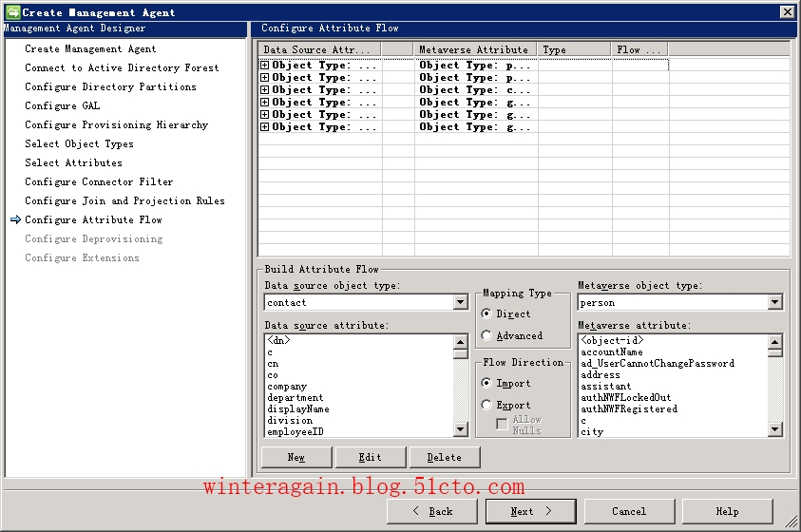Image resolution: width=801 pixels, height=532 pixels.
Task: Choose Export flow direction
Action: [486, 405]
